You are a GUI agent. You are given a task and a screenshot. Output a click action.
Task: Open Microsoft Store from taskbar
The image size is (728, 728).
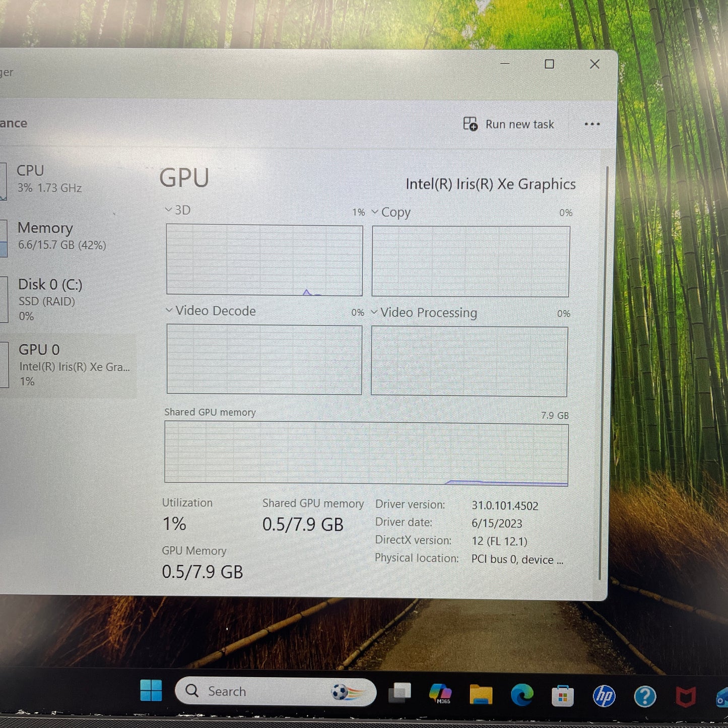pyautogui.click(x=563, y=696)
